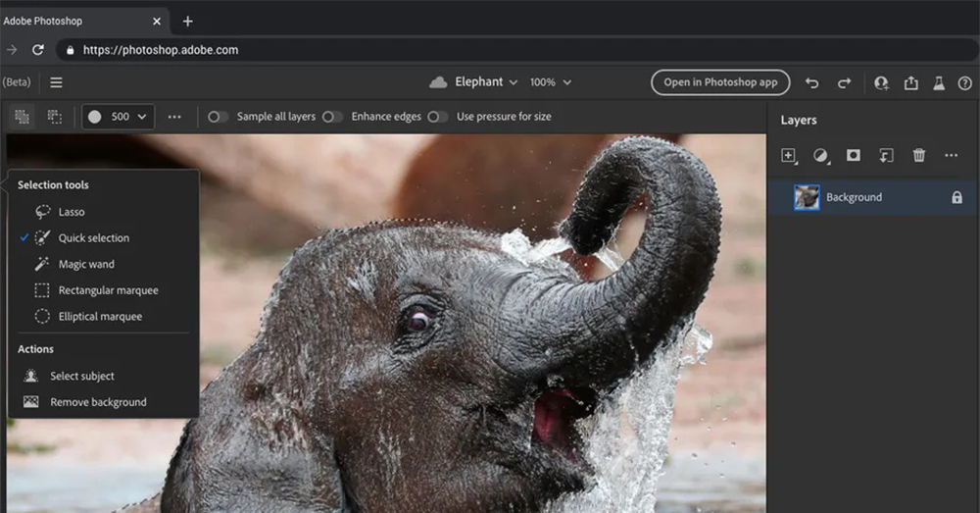Open more brush options ellipsis

174,117
